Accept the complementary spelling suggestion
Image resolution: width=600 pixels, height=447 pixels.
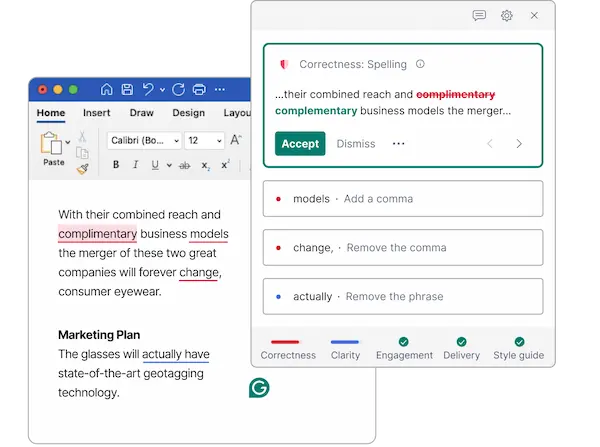pyautogui.click(x=300, y=144)
